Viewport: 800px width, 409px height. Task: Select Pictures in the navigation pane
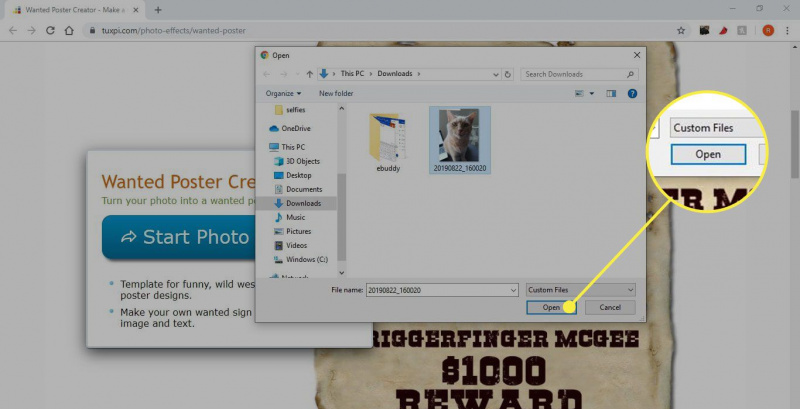[299, 231]
